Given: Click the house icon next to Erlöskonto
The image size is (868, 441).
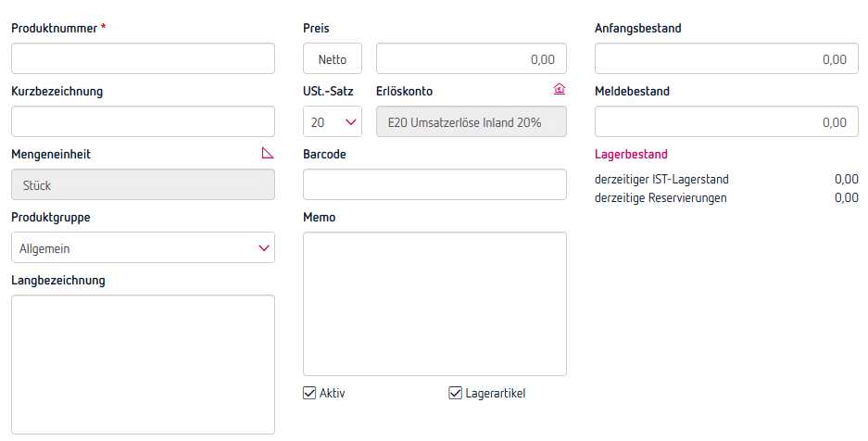Looking at the screenshot, I should point(559,90).
